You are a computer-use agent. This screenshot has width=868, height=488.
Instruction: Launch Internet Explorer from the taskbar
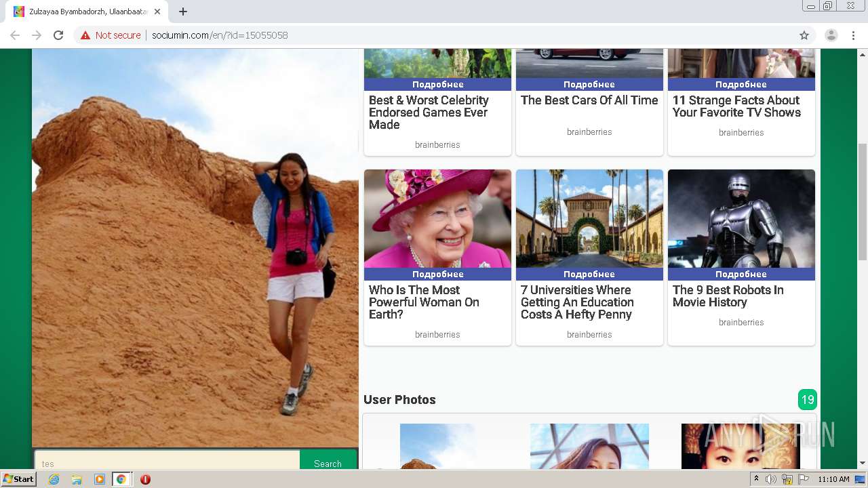tap(54, 479)
